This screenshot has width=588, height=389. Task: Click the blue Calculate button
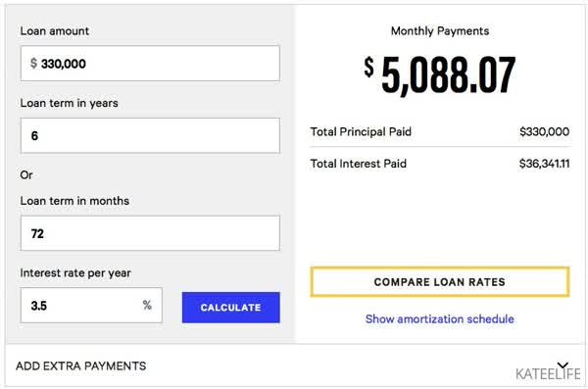click(x=231, y=308)
